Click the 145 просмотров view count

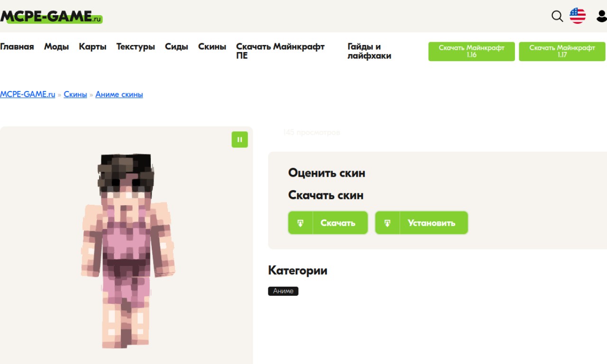pyautogui.click(x=312, y=133)
